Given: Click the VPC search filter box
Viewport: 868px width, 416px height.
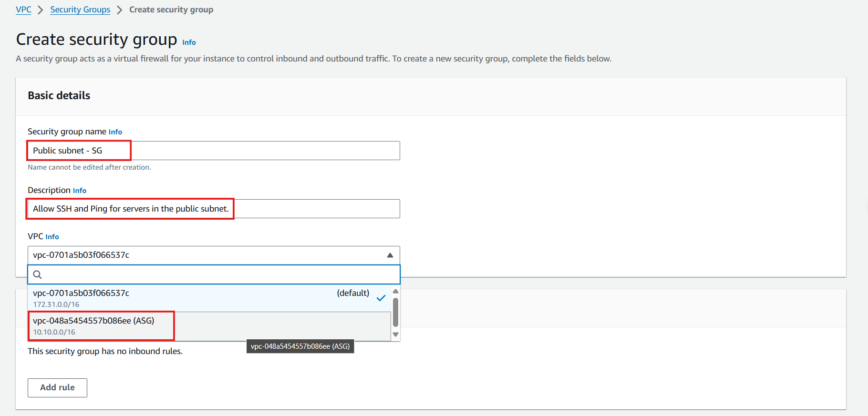Looking at the screenshot, I should click(x=214, y=274).
